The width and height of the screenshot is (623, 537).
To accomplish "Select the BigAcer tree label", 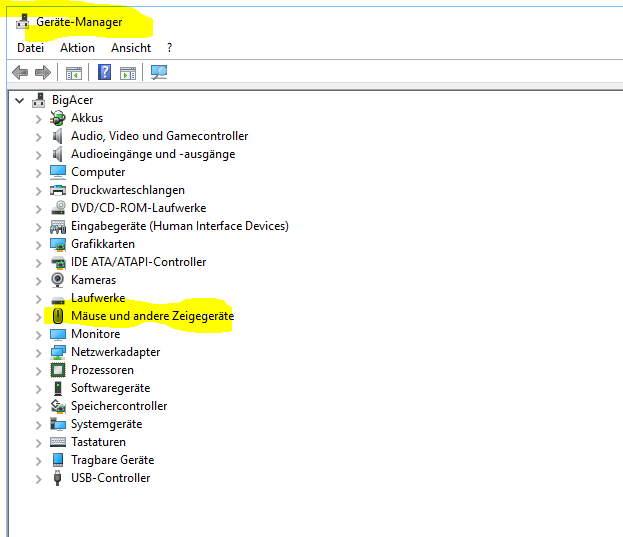I will 72,100.
